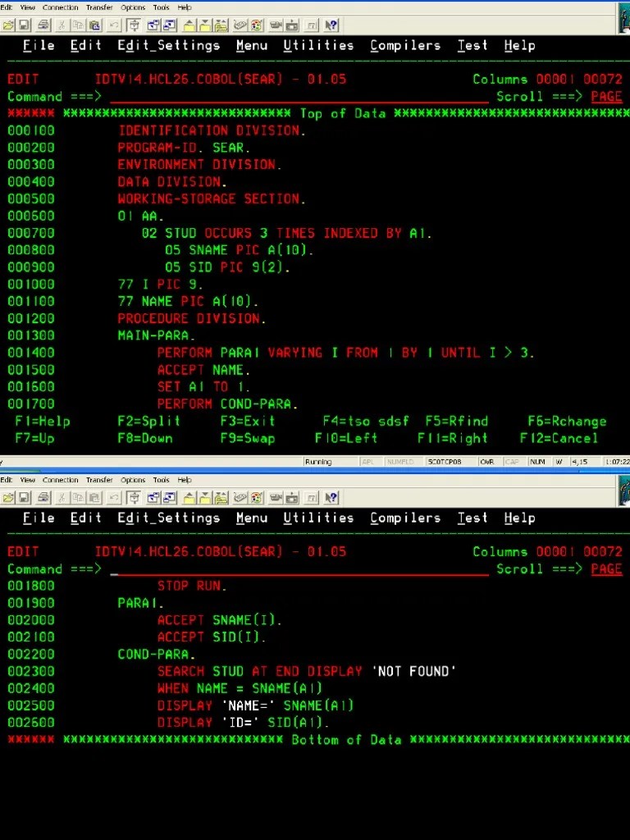Click the F1=Help function key label
The width and height of the screenshot is (630, 840).
(43, 421)
